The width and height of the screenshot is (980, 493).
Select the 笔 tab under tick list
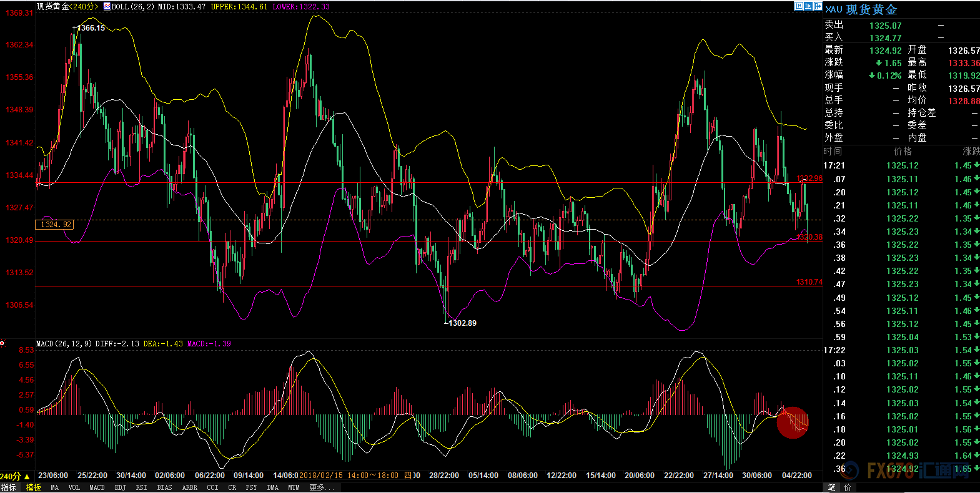coord(831,487)
